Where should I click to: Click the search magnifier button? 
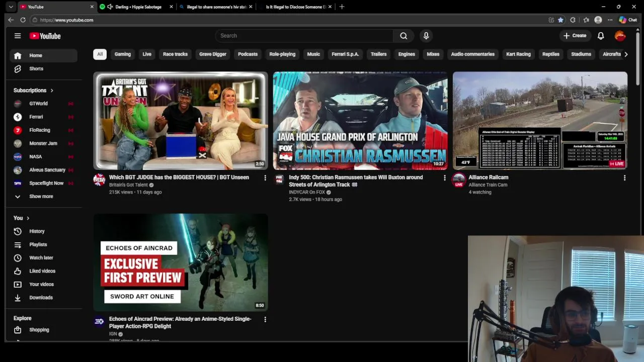[404, 36]
